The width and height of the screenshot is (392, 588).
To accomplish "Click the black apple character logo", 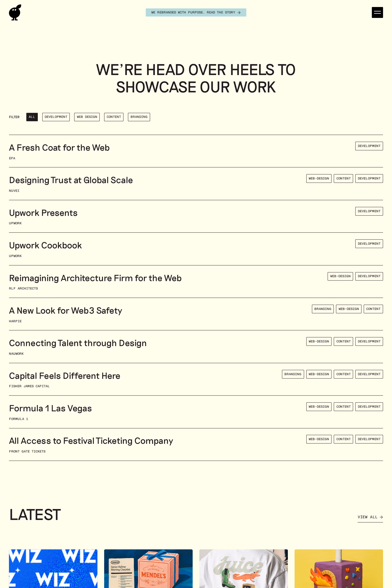I will (15, 12).
